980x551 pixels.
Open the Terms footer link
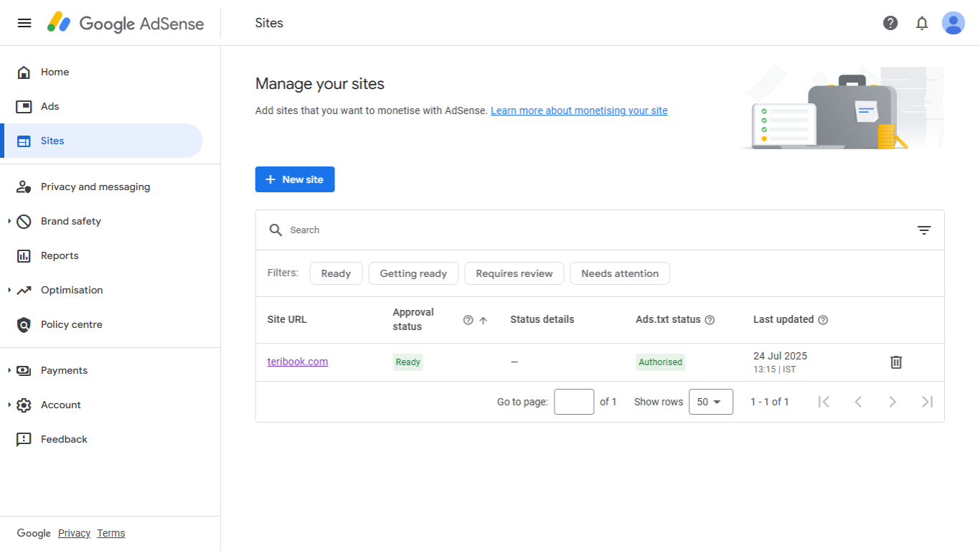coord(111,533)
